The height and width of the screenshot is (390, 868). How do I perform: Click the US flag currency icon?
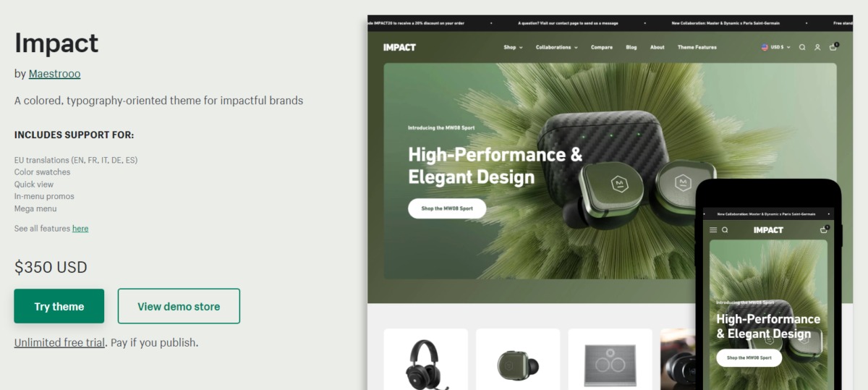pos(765,47)
